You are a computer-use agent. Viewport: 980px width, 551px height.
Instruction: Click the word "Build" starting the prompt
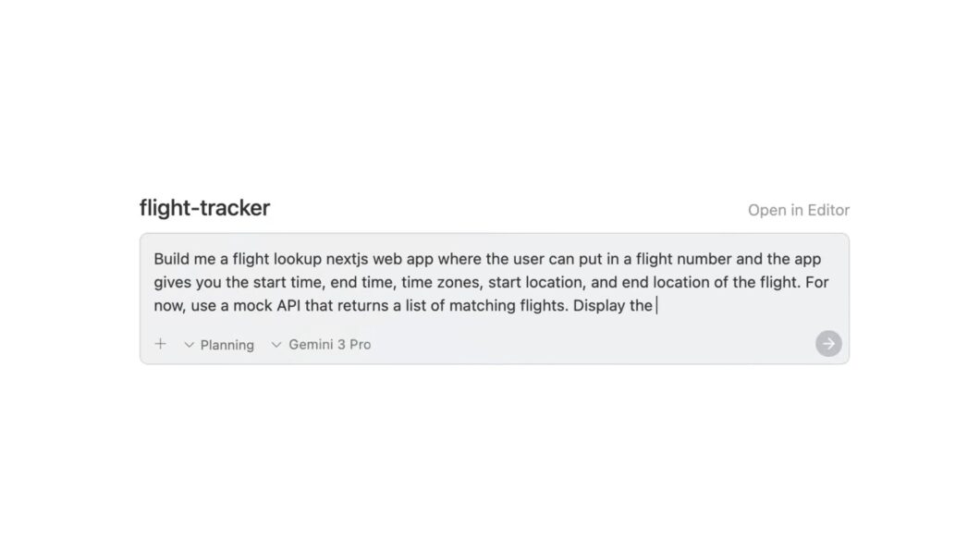171,259
